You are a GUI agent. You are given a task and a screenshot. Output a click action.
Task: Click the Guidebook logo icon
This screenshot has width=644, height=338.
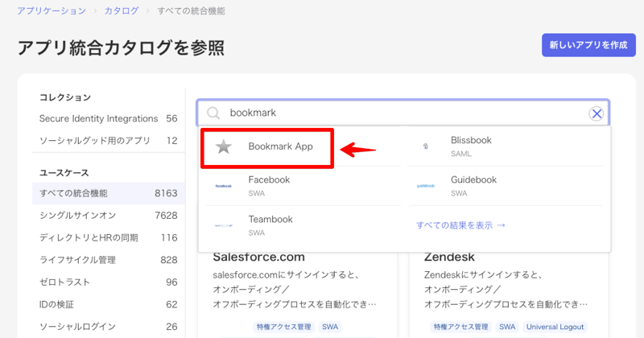point(425,186)
